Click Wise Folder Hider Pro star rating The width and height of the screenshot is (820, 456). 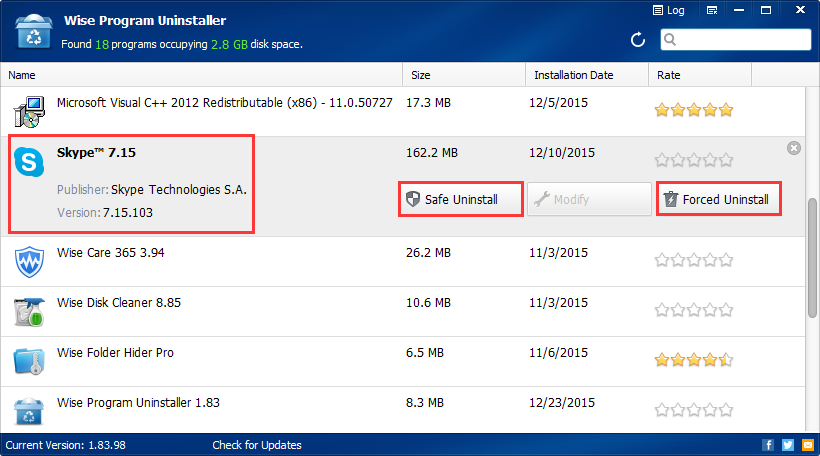click(x=693, y=360)
